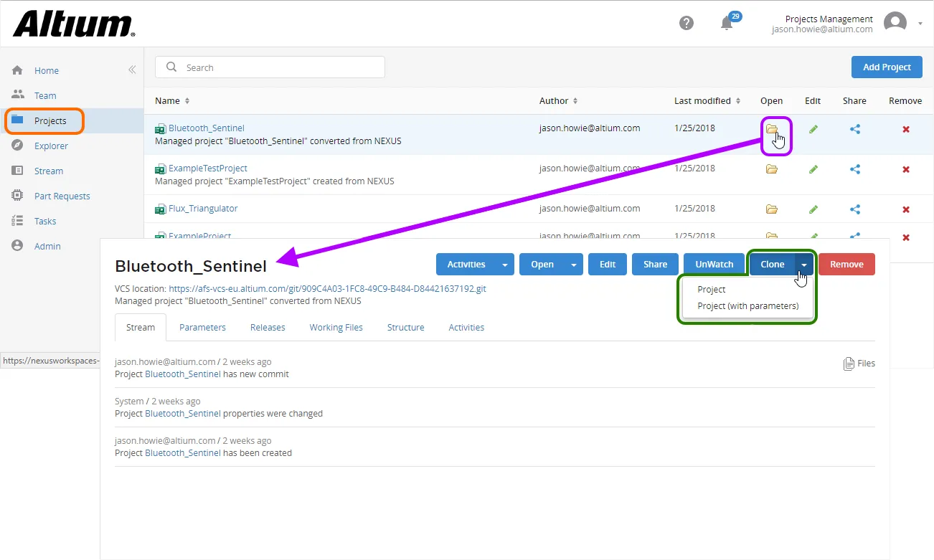Open the Bluetooth_Sentinel project link in list
Screen dimensions: 934x560
(x=207, y=128)
